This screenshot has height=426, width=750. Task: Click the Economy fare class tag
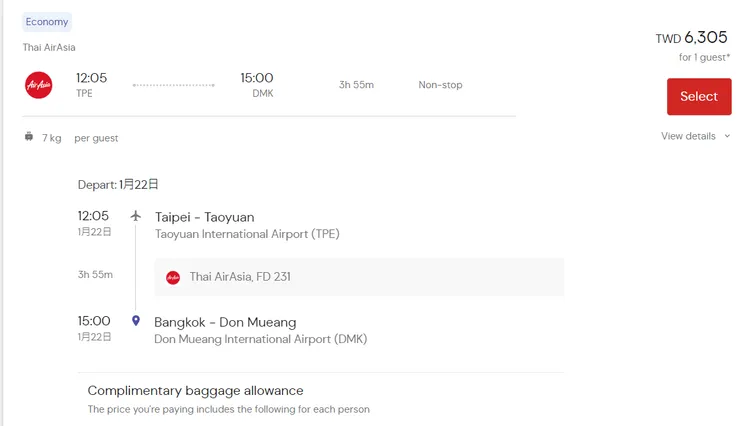click(47, 22)
